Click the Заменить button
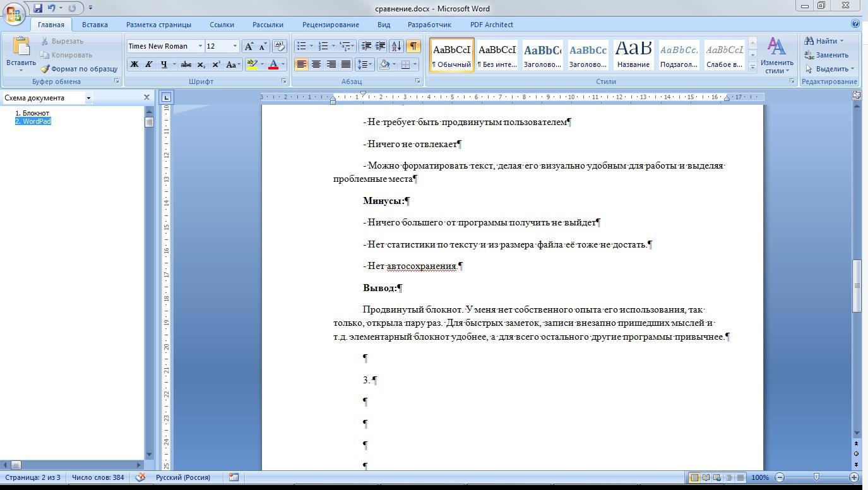This screenshot has height=490, width=868. point(826,55)
